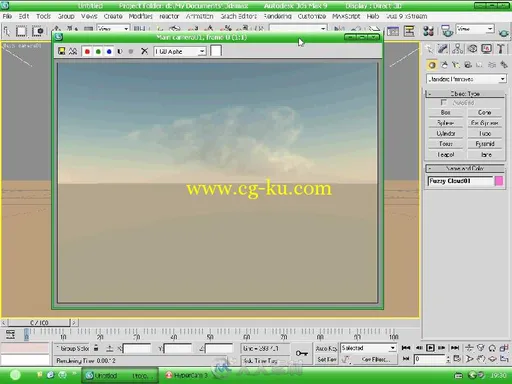This screenshot has height=384, width=512.
Task: Select the Modify command panel tab
Action: click(443, 49)
